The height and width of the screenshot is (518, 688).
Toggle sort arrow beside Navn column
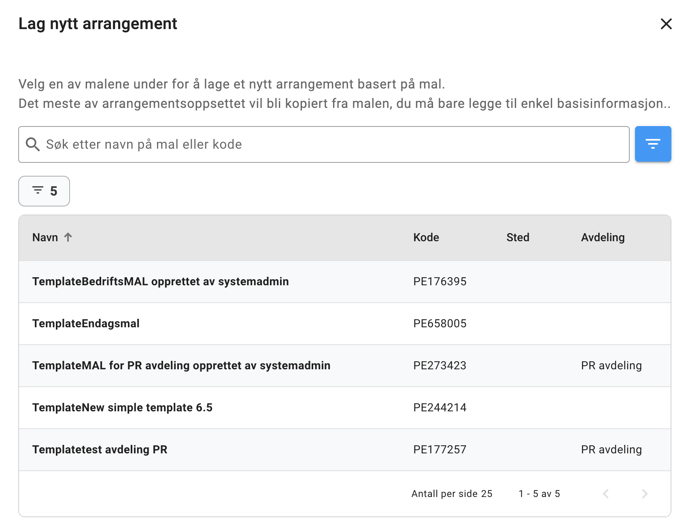(x=68, y=238)
